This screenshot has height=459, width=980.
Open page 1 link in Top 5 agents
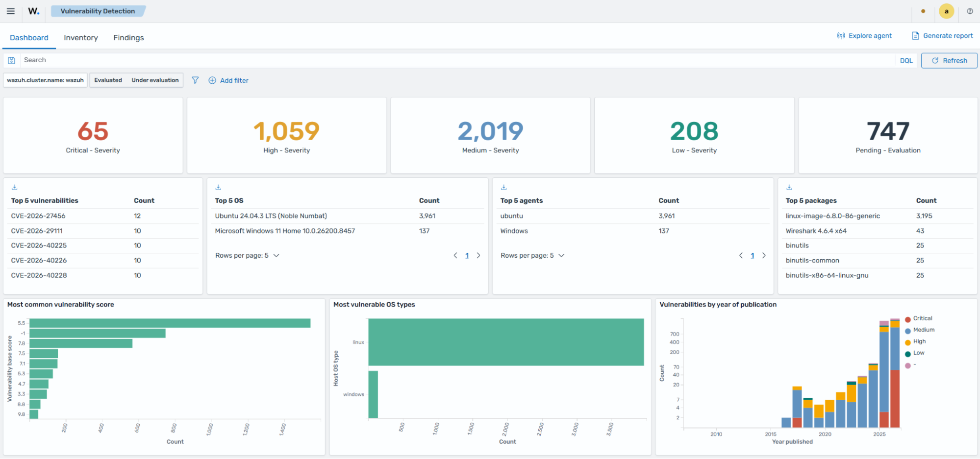(753, 255)
